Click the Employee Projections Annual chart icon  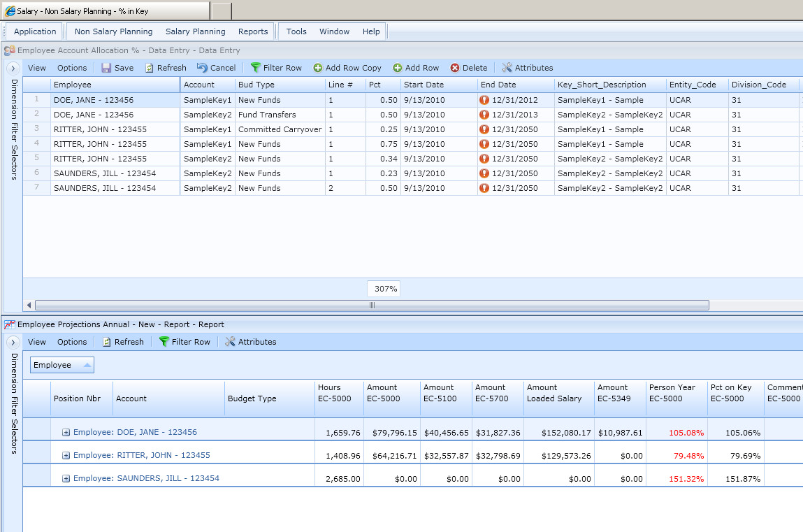point(10,324)
